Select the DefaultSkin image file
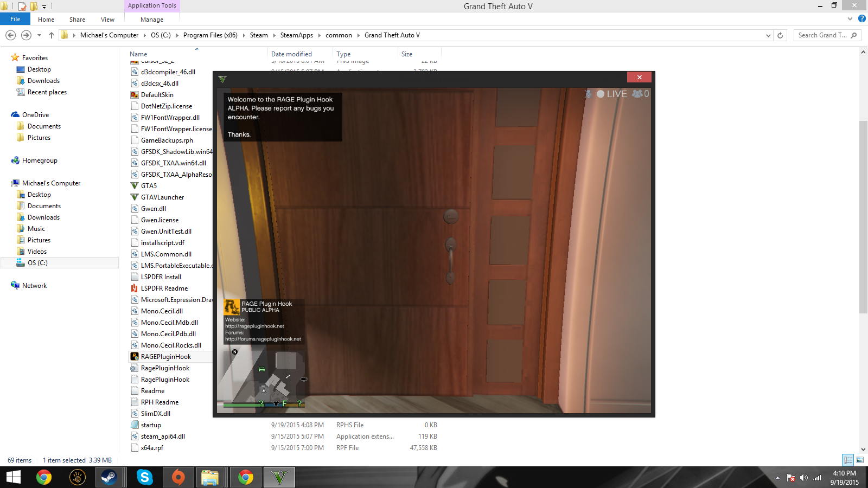868x488 pixels. click(x=157, y=95)
